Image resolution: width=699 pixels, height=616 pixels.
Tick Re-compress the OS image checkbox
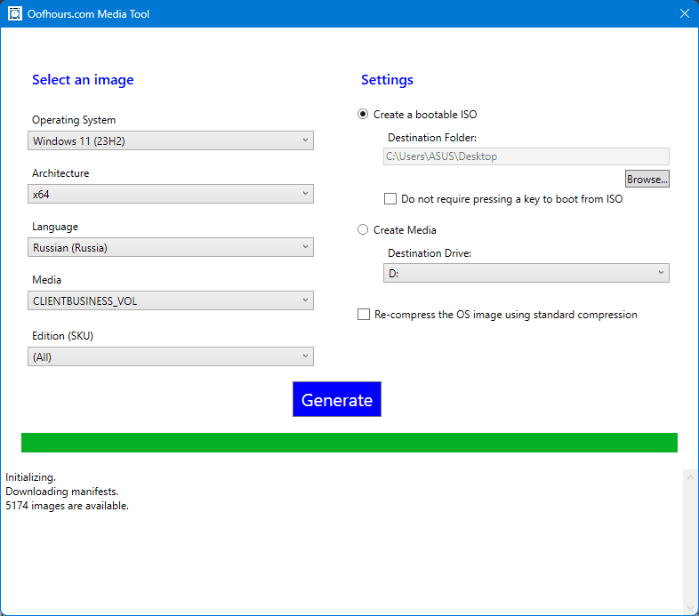point(364,315)
